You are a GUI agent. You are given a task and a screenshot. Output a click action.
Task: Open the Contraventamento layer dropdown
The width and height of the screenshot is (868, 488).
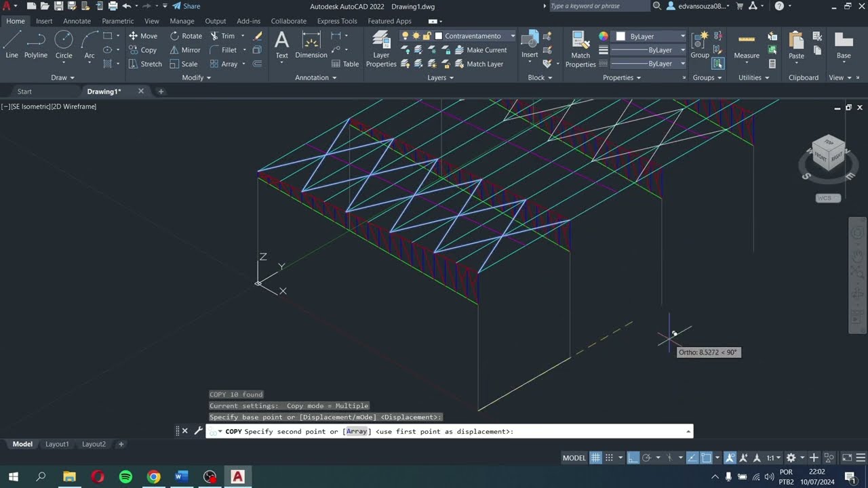(513, 36)
